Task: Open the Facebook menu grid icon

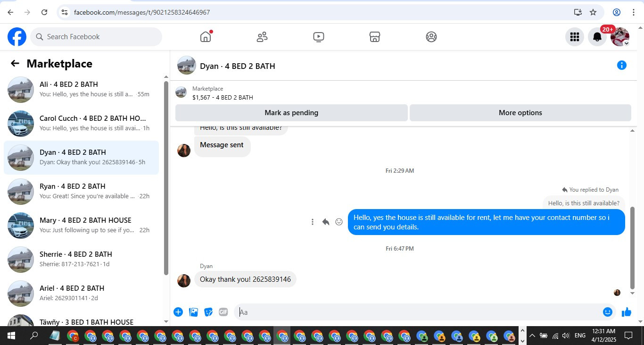Action: pyautogui.click(x=574, y=37)
